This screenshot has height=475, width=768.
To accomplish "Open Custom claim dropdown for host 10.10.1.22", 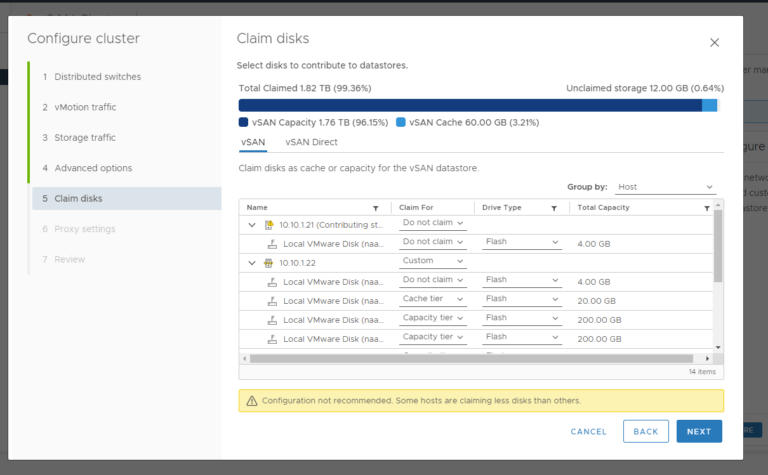I will pyautogui.click(x=433, y=261).
